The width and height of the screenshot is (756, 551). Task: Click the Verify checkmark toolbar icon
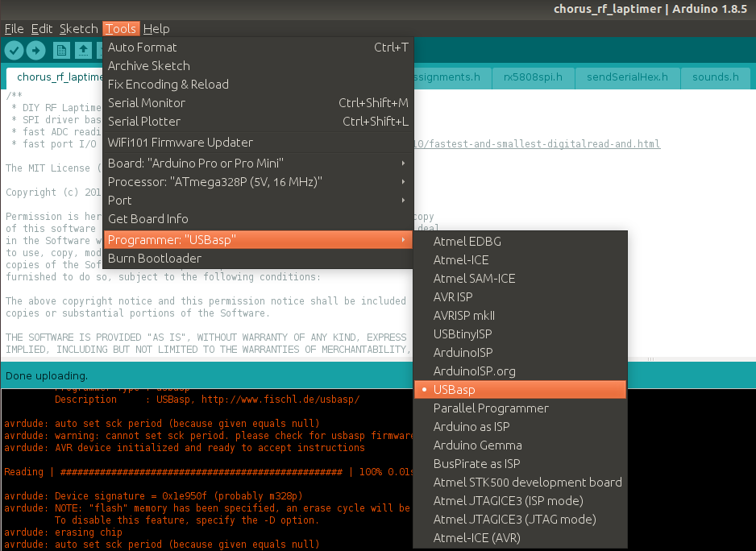point(14,50)
